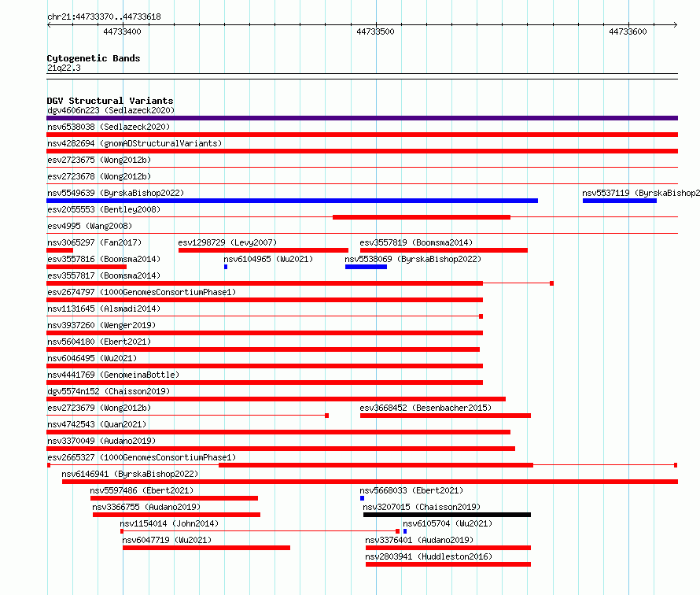Click nsv6105704 (Wu2021) label
The height and width of the screenshot is (595, 700).
448,523
